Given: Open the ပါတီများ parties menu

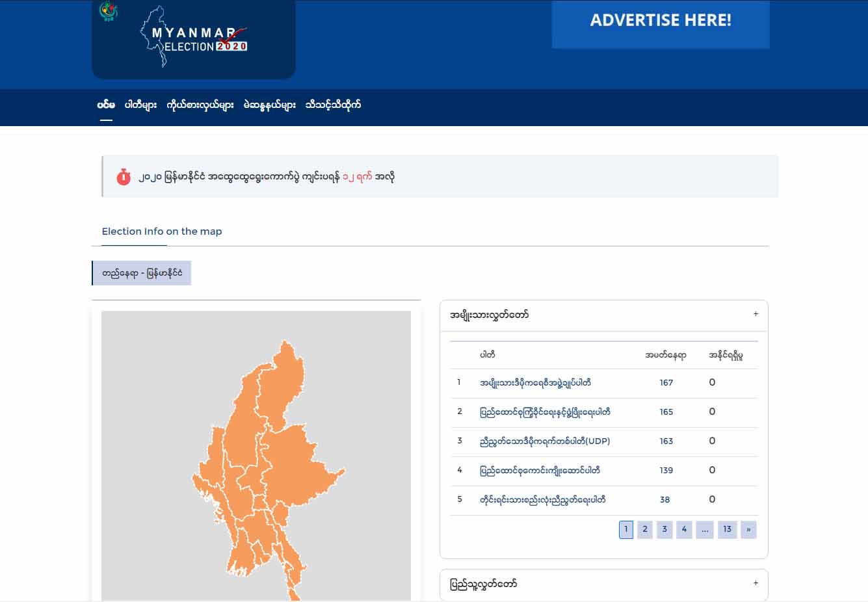Looking at the screenshot, I should click(140, 105).
